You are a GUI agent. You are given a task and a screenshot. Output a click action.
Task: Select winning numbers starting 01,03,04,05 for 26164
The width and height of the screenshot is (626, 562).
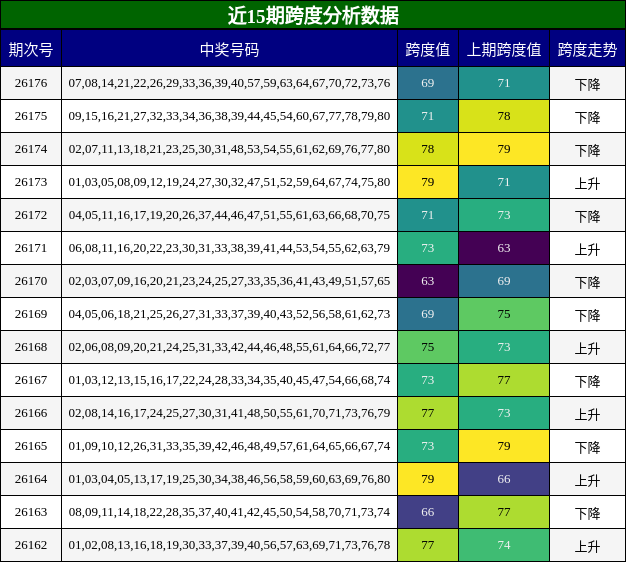click(x=229, y=479)
